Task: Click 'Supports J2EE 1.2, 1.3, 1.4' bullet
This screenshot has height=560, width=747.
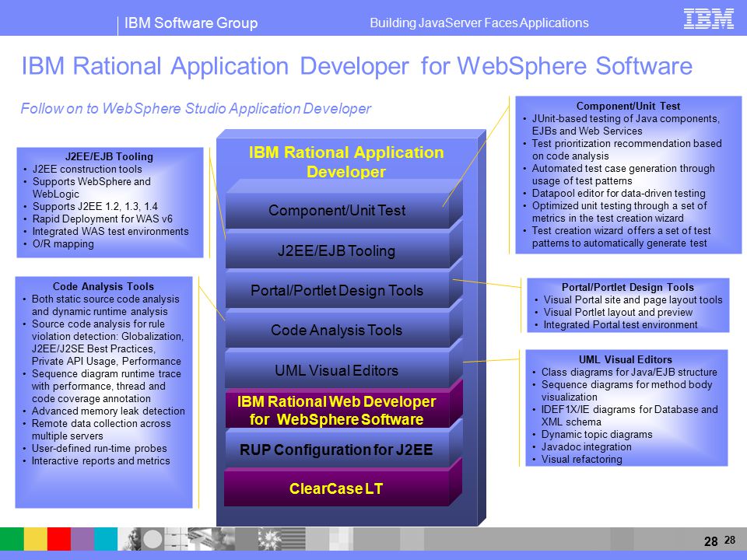Action: [x=95, y=206]
